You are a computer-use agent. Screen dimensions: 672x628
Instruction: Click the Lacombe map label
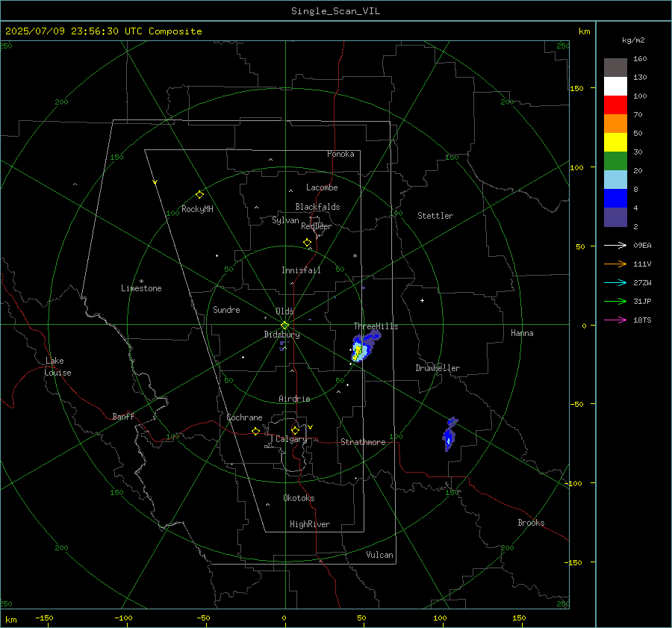(x=322, y=187)
